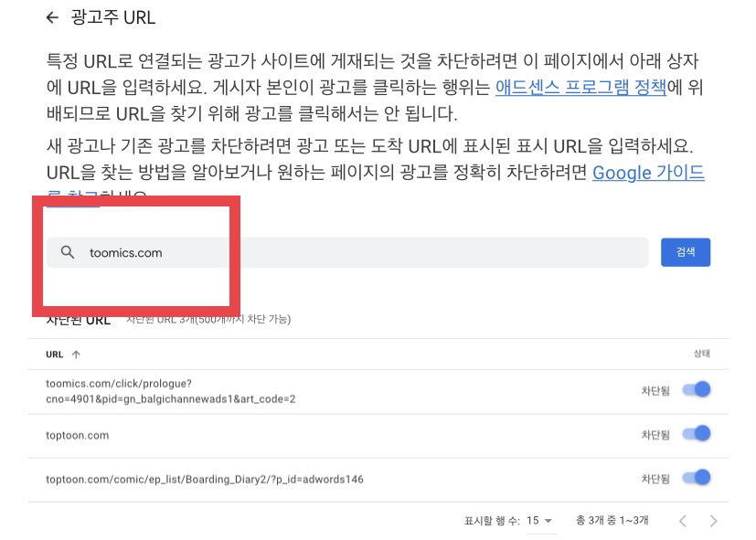
Task: Open the 애드센스 프로그램 정책 link
Action: [x=581, y=87]
